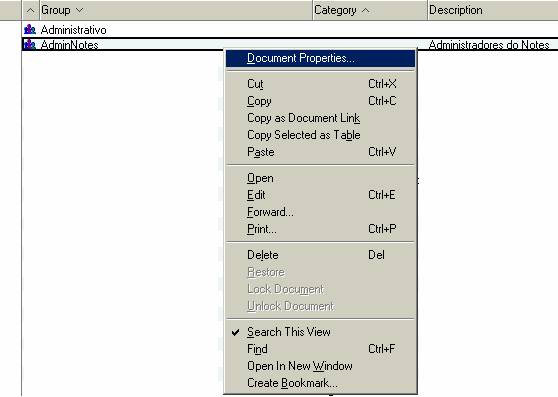The height and width of the screenshot is (397, 558).
Task: Select Create Bookmark... menu entry
Action: tap(320, 383)
